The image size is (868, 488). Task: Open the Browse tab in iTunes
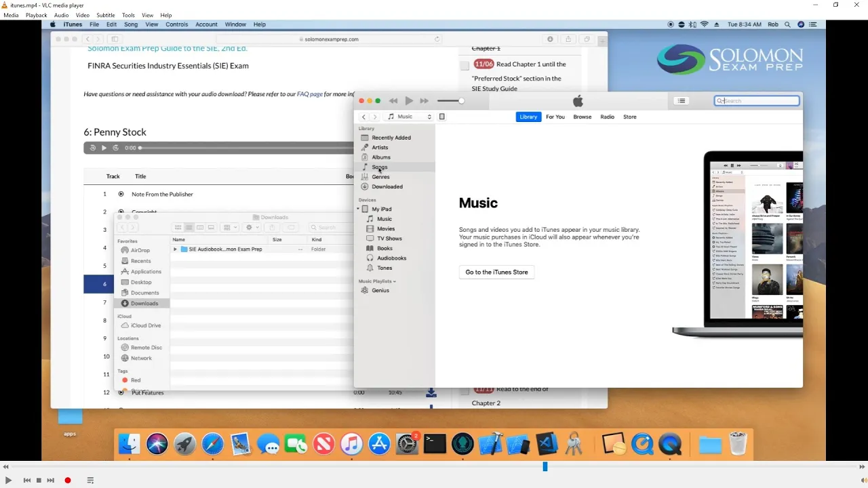coord(583,117)
